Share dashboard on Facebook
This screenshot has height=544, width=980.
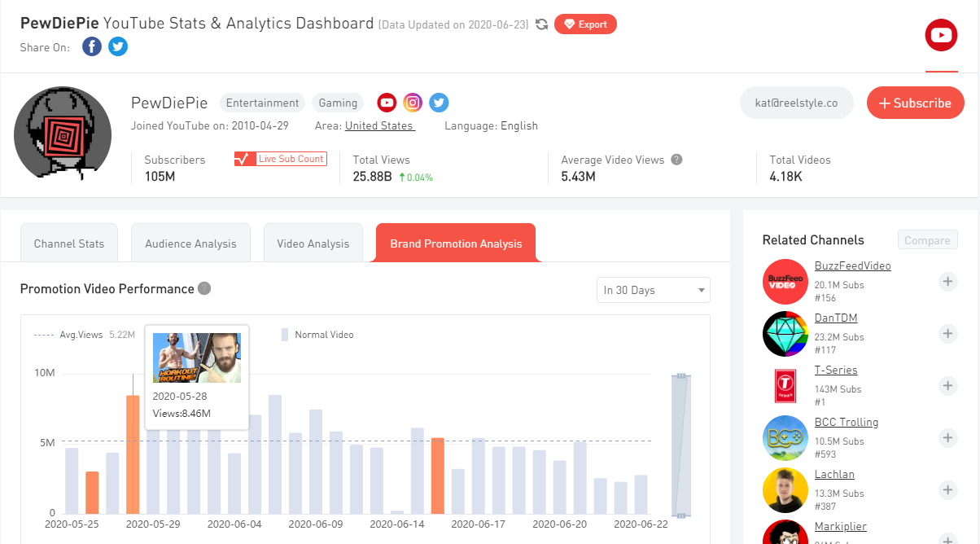tap(92, 46)
